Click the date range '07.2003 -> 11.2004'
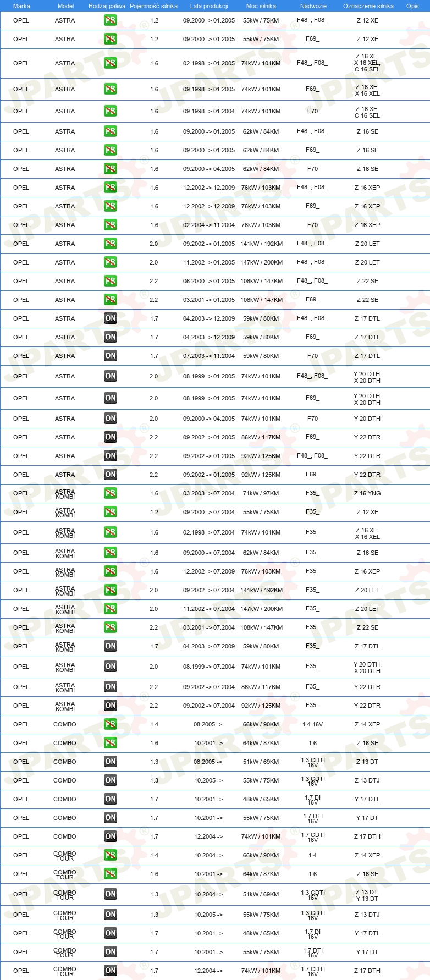The height and width of the screenshot is (980, 430). pos(209,356)
